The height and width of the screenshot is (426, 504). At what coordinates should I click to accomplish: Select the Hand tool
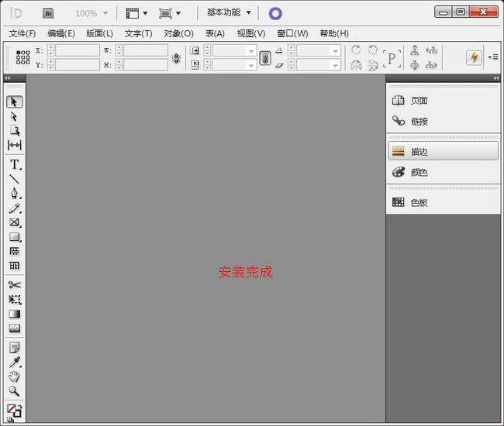click(x=14, y=376)
